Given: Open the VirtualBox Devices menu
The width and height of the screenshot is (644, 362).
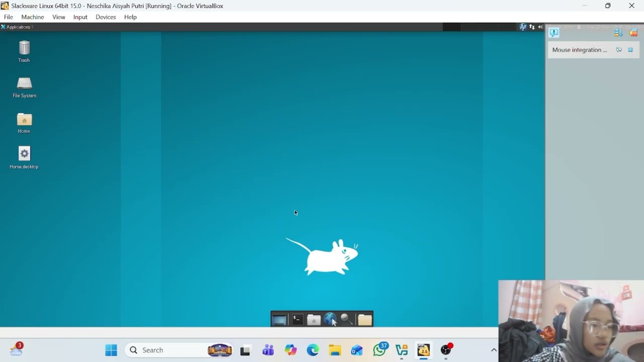Looking at the screenshot, I should coord(106,17).
